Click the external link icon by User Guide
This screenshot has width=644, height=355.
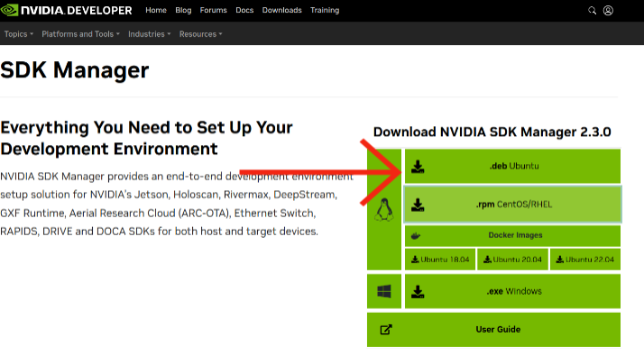pos(386,330)
